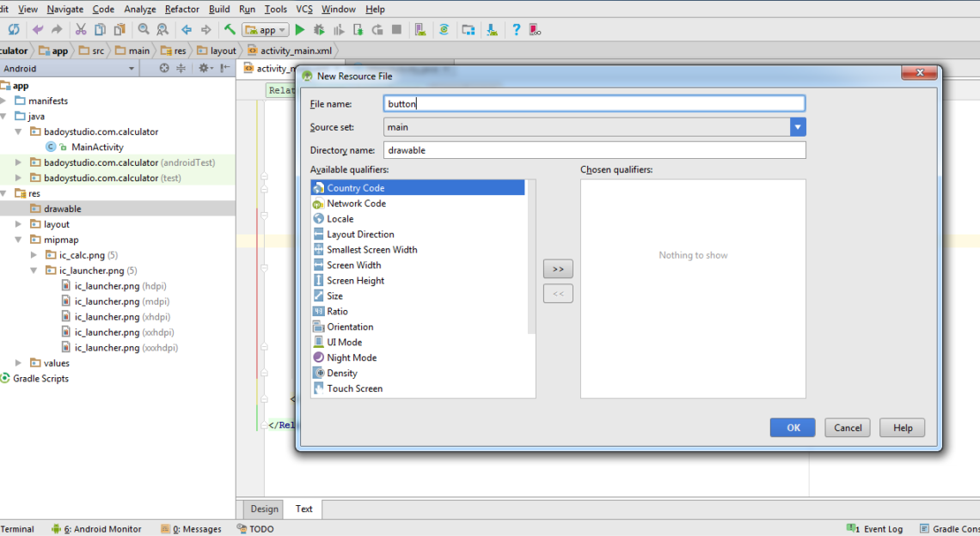
Task: Collapse the mipmap folder
Action: coord(19,240)
